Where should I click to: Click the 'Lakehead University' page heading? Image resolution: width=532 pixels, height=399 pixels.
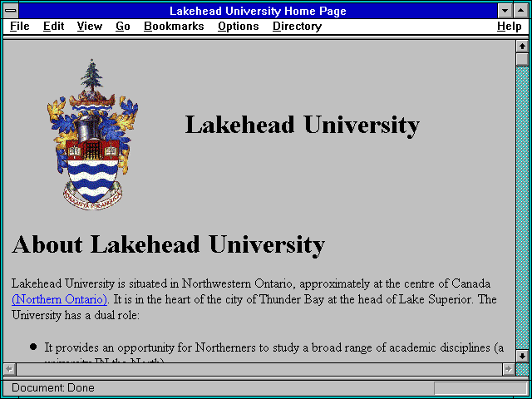[x=303, y=126]
